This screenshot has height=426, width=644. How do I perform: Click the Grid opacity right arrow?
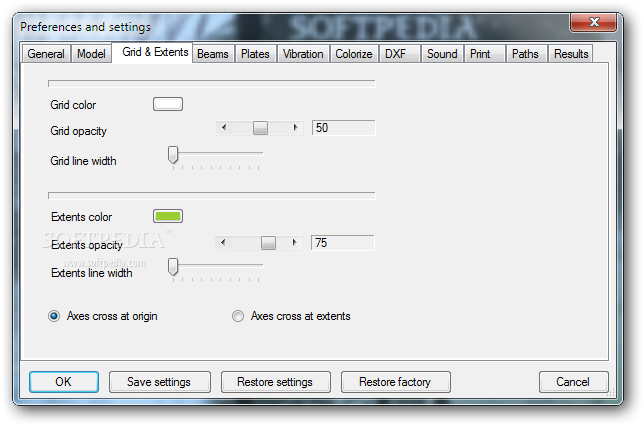[x=295, y=128]
